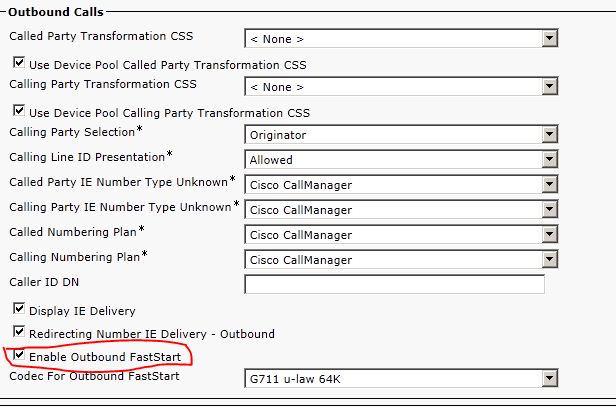Image resolution: width=616 pixels, height=407 pixels.
Task: Expand the Calling Party Transformation CSS dropdown
Action: tap(400, 87)
